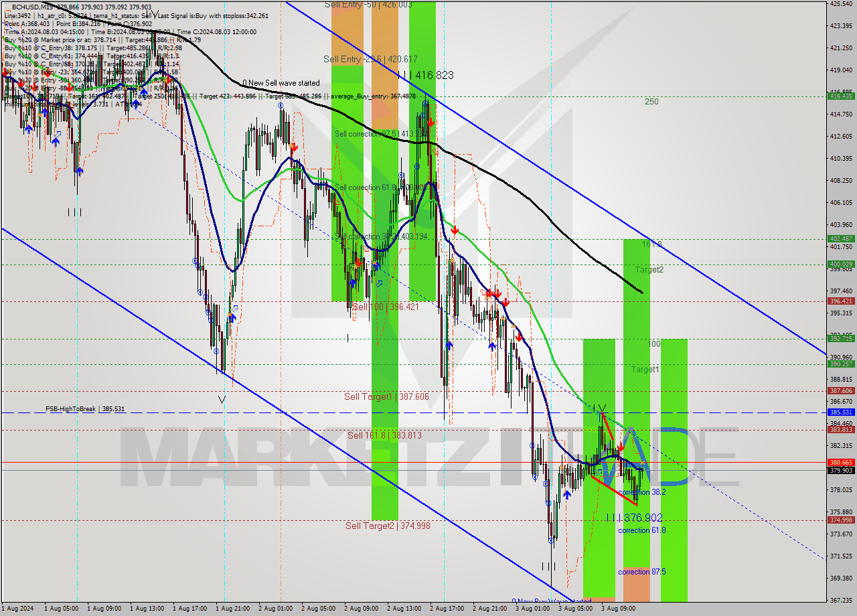
Task: Select the 'Sell 100 | 396.421' label
Action: 385,307
